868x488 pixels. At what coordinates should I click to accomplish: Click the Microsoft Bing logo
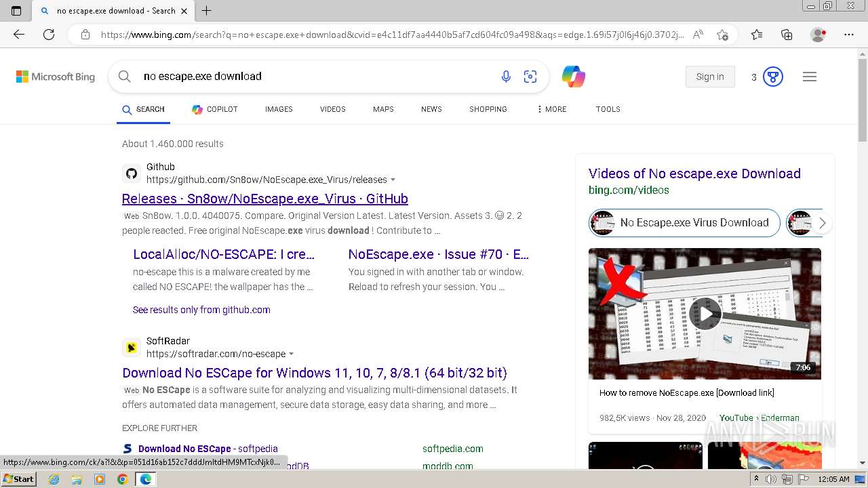(56, 77)
